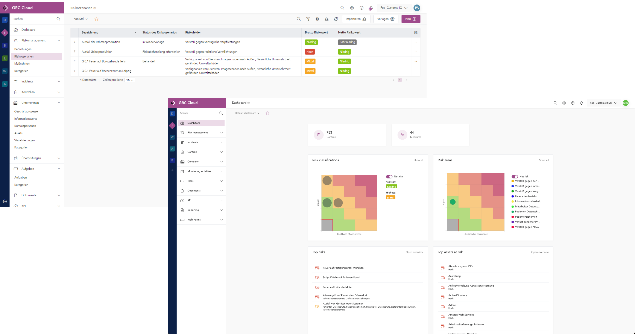The height and width of the screenshot is (334, 644).
Task: Click the PA user avatar
Action: (416, 8)
